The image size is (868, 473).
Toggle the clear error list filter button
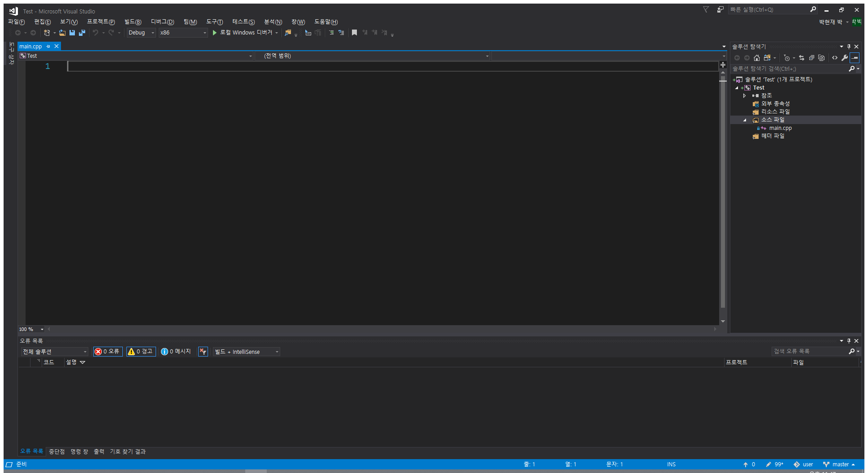[x=203, y=352]
